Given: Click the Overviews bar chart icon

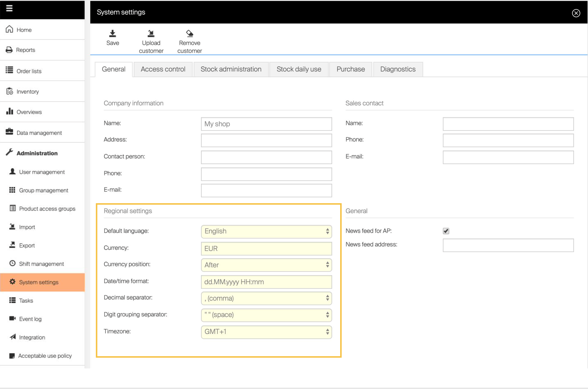Looking at the screenshot, I should pos(9,111).
